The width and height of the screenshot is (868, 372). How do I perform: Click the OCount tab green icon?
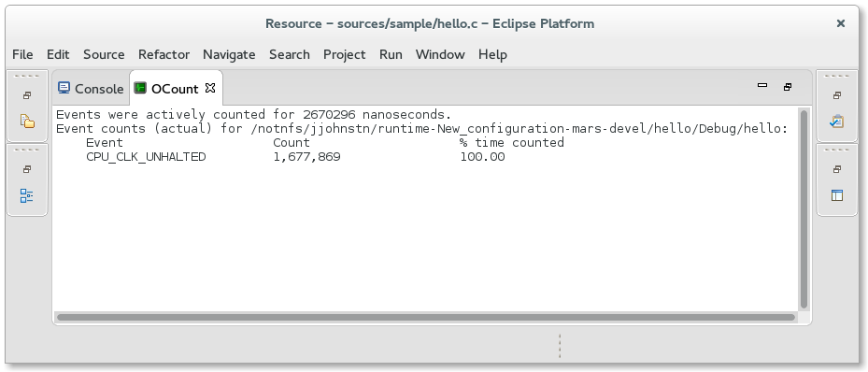[140, 88]
